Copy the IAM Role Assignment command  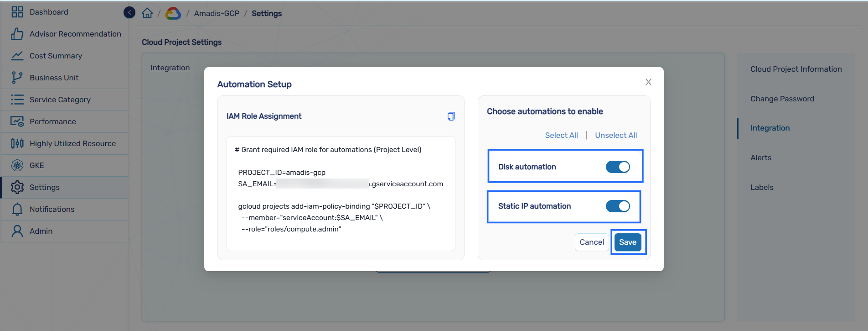[x=451, y=116]
